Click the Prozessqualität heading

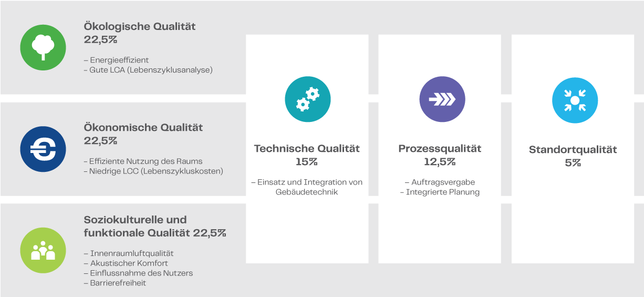tap(440, 149)
